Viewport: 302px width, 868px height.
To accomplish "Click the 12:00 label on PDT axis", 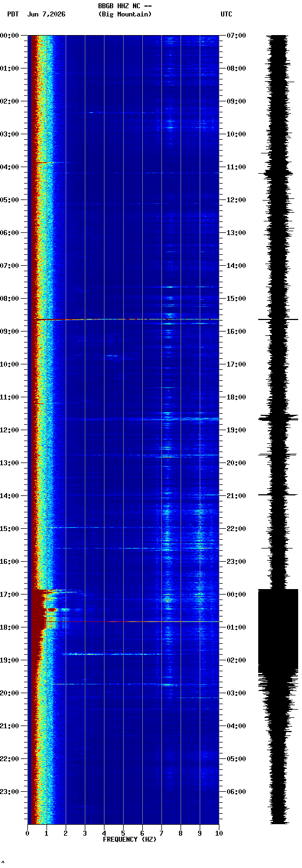I will click(9, 430).
